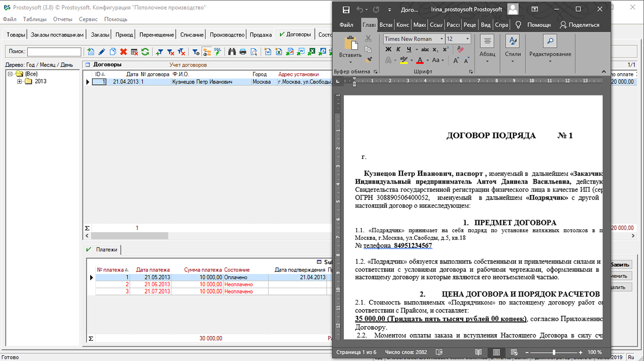Image resolution: width=644 pixels, height=361 pixels.
Task: Click the green refresh arrows icon
Action: [x=145, y=52]
